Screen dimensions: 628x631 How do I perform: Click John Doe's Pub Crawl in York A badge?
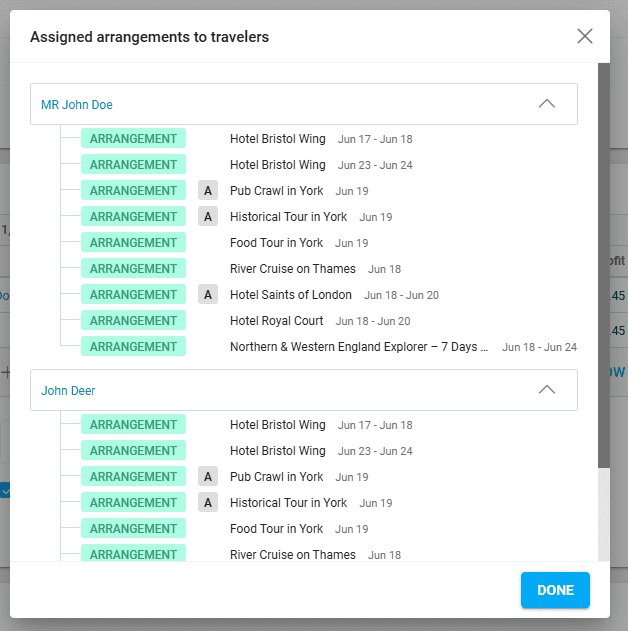pyautogui.click(x=208, y=190)
